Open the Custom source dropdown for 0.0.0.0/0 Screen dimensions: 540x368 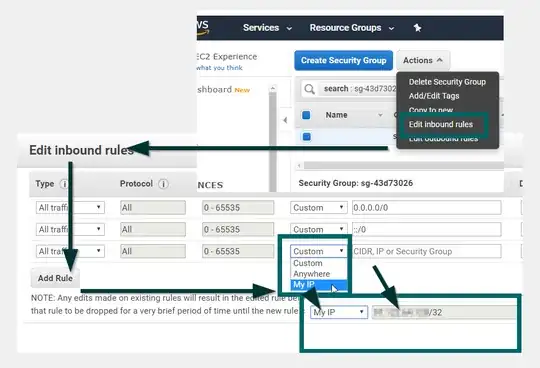point(319,208)
